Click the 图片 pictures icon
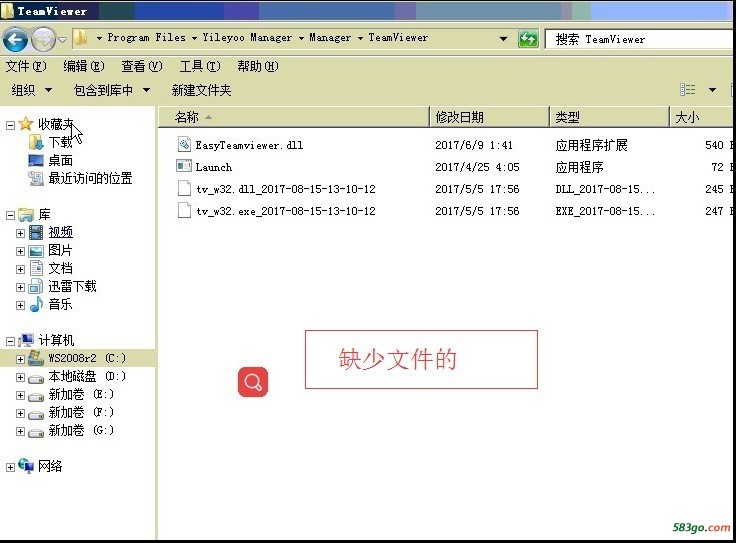 coord(36,251)
